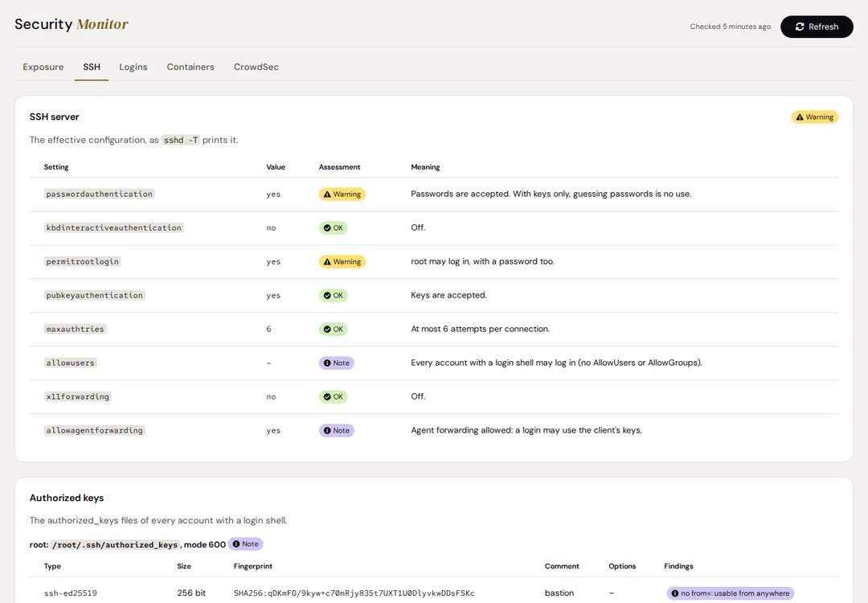
Task: Click the x11forwarding setting name
Action: tap(77, 397)
